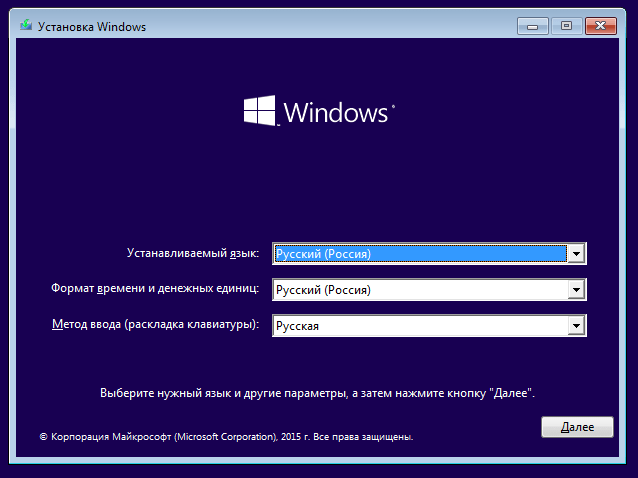Minimize the Установка Windows window
638x478 pixels.
coord(533,26)
